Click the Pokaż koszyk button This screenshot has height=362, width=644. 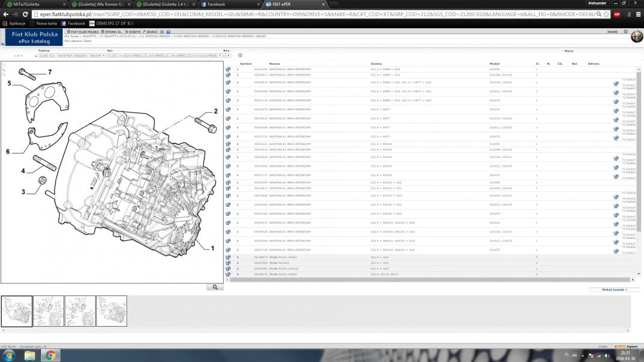click(615, 289)
